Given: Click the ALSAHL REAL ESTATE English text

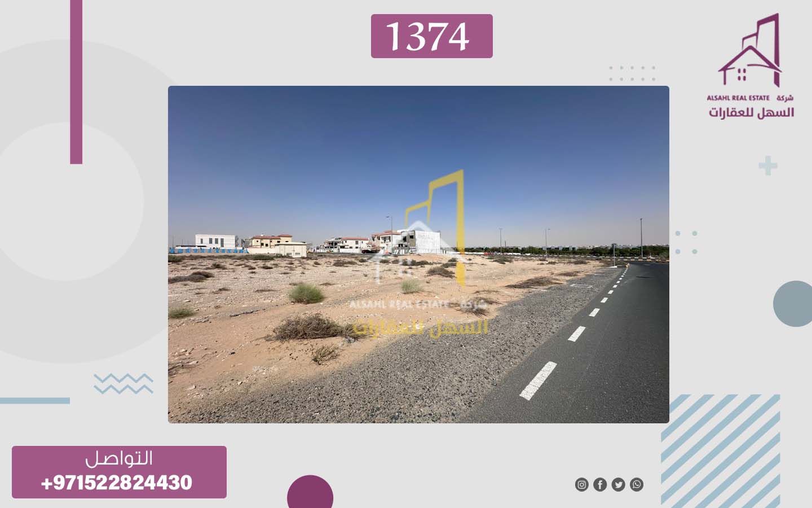Looking at the screenshot, I should [x=738, y=98].
